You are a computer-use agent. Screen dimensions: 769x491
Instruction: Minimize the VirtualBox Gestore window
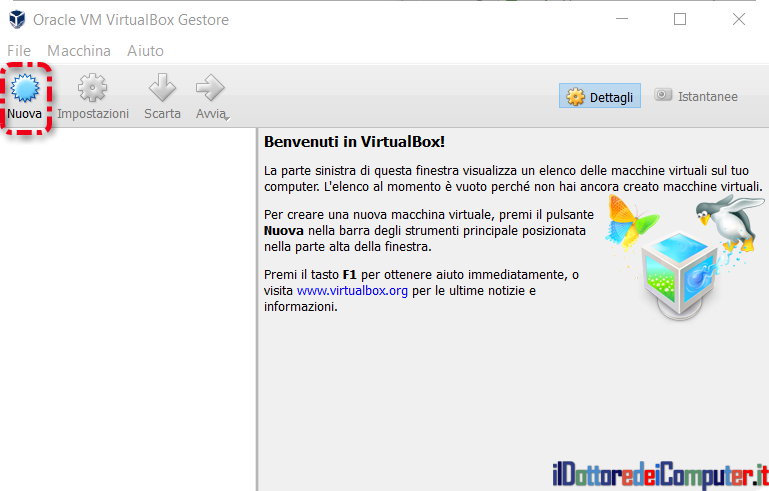(x=622, y=19)
